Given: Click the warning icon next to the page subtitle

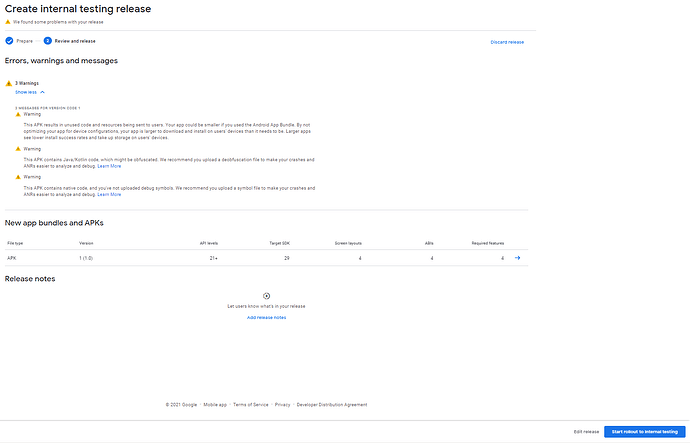Looking at the screenshot, I should coord(8,21).
